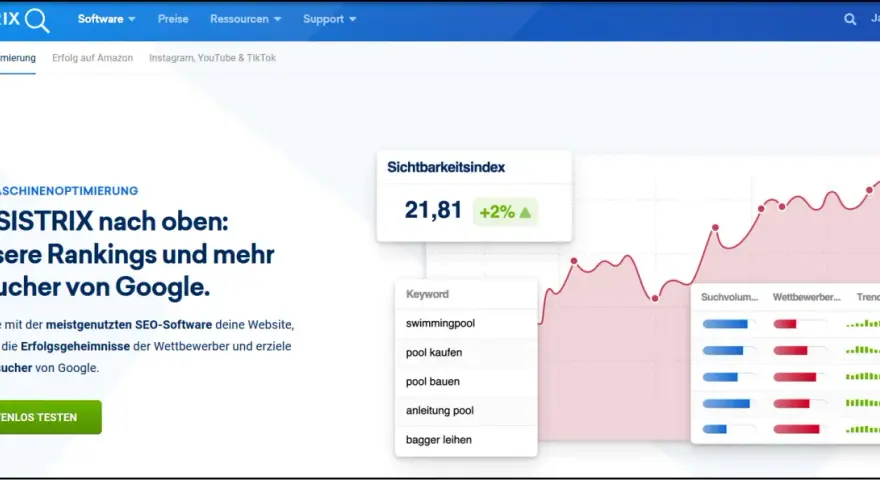Click the 21,81 index value
This screenshot has width=880, height=480.
[x=433, y=211]
